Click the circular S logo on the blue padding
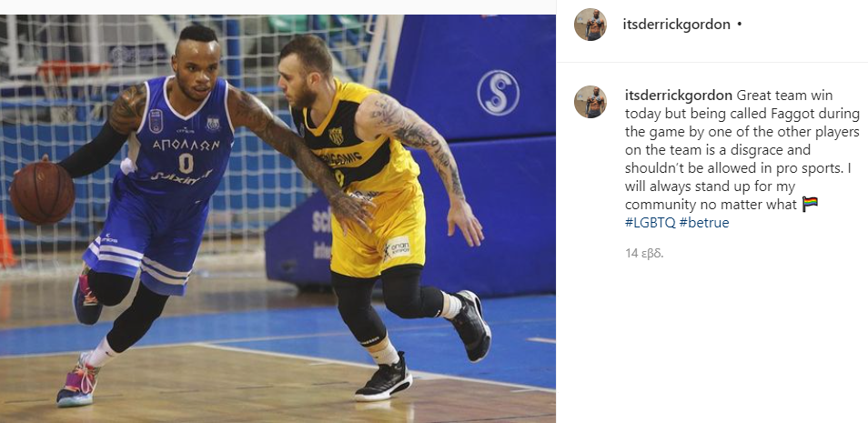 pos(499,93)
